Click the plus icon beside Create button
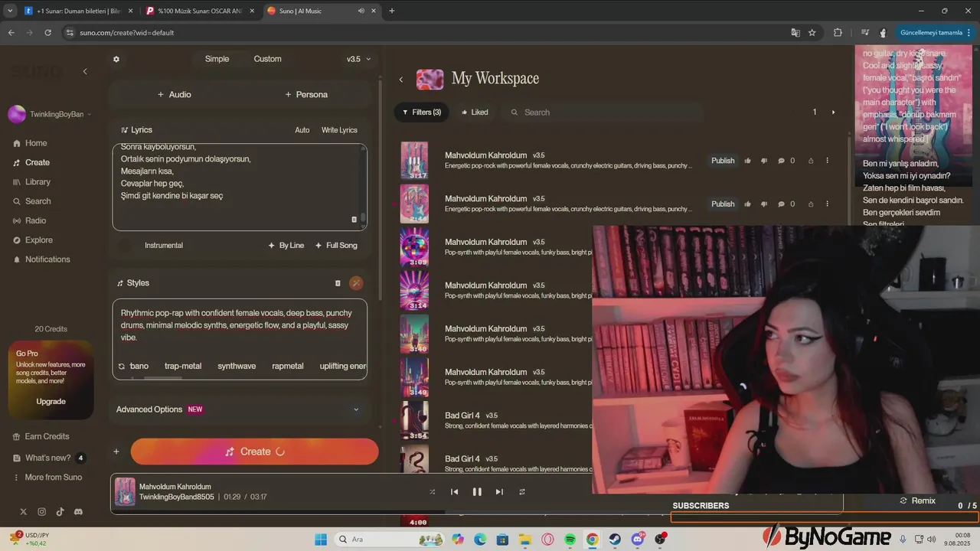 [x=116, y=452]
